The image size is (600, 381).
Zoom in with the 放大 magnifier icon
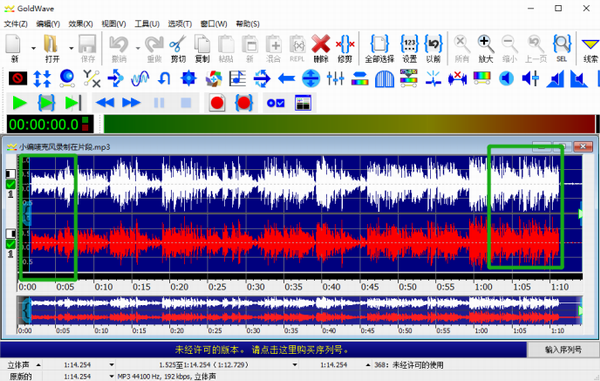tap(485, 44)
